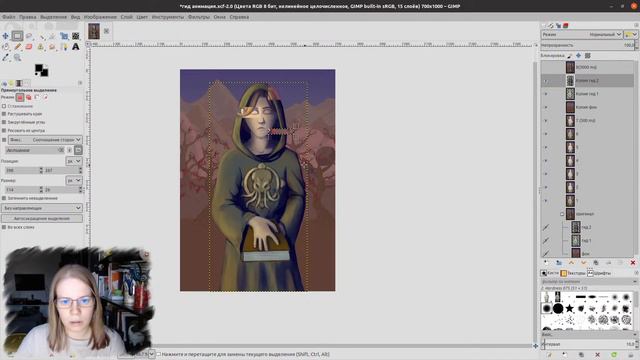
Task: Select the Smudge tool
Action: pyautogui.click(x=52, y=47)
